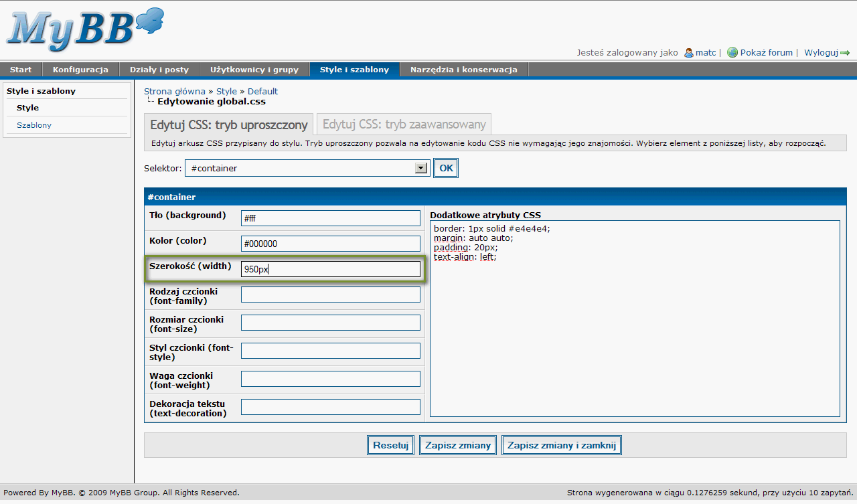Focus the Tło (background) color field
Viewport: 857px width, 504px height.
coord(331,218)
